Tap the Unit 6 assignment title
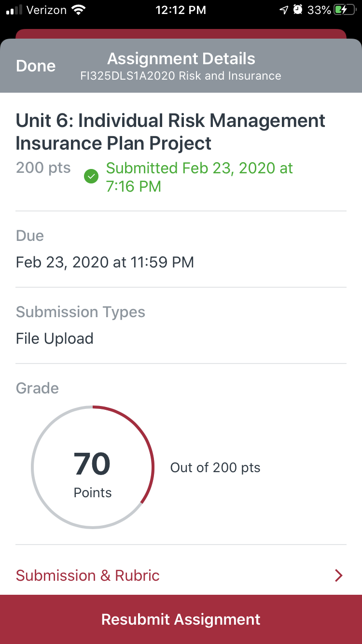The height and width of the screenshot is (644, 362). tap(171, 132)
